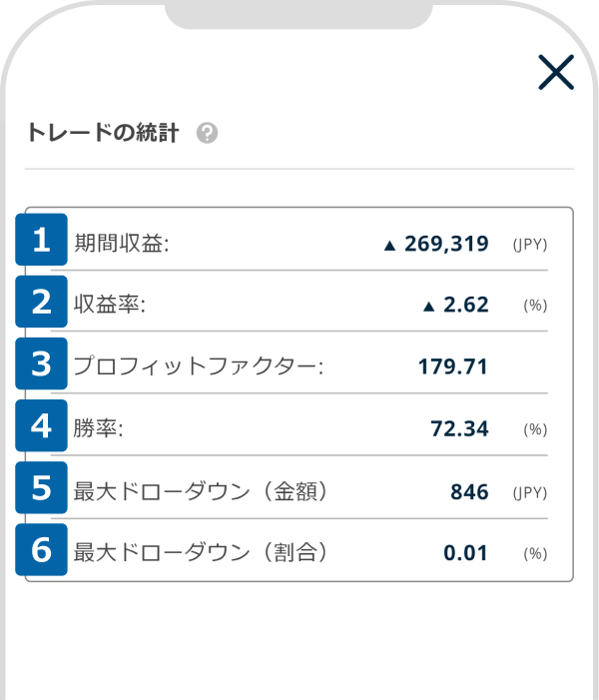The width and height of the screenshot is (599, 700).
Task: Select the 収益率 label
Action: click(x=110, y=306)
